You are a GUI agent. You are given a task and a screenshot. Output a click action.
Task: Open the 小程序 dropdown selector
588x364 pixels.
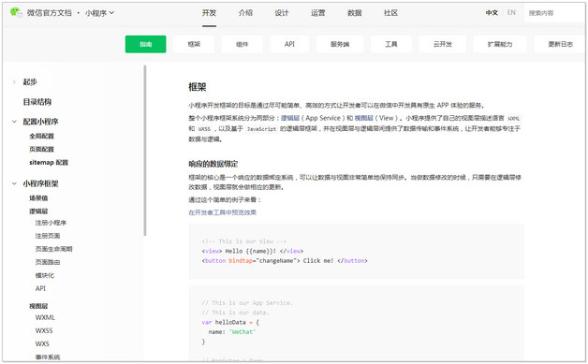[99, 13]
